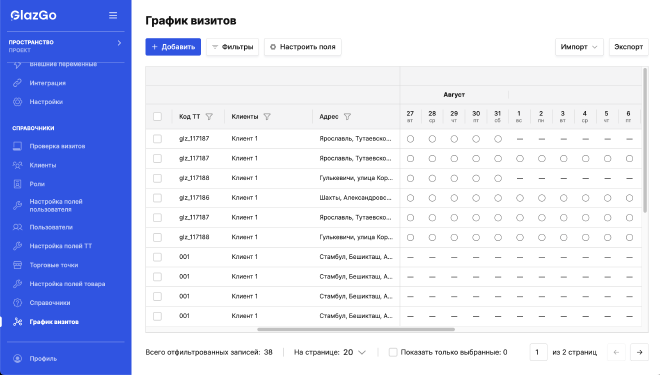Click the Добавить button
Viewport: 660px width, 375px height.
173,47
